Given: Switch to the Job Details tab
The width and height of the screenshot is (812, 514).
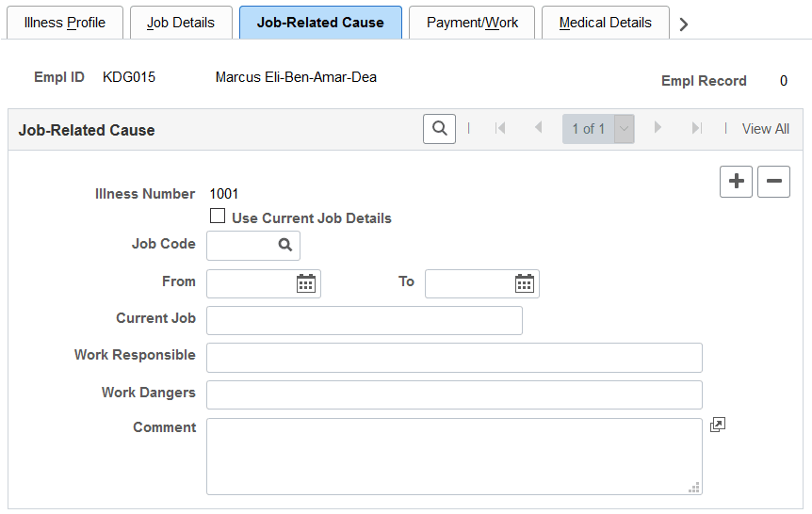Looking at the screenshot, I should (x=181, y=23).
